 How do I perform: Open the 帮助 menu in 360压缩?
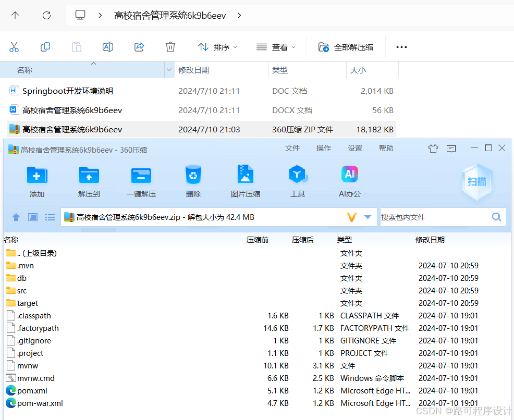coord(386,148)
